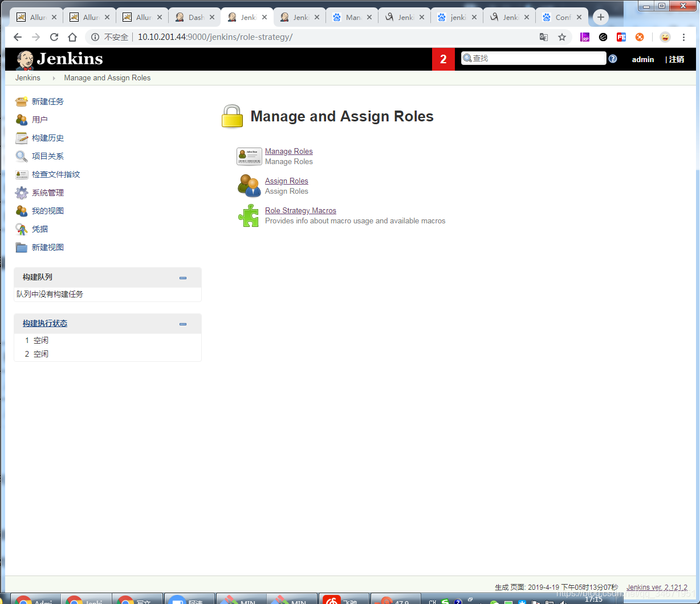This screenshot has height=604, width=700.
Task: Click the Jenkins breadcrumb link
Action: (x=28, y=77)
